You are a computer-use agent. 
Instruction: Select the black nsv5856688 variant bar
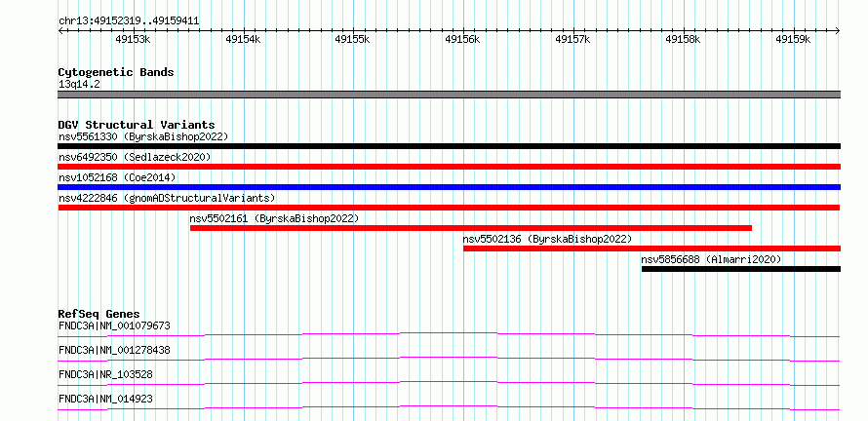point(741,269)
